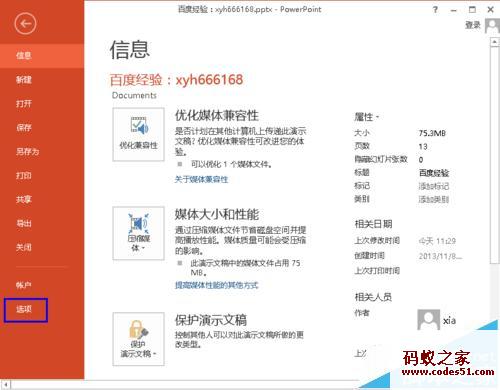Open the 信息 (Info) page
500x390 pixels.
(x=42, y=56)
